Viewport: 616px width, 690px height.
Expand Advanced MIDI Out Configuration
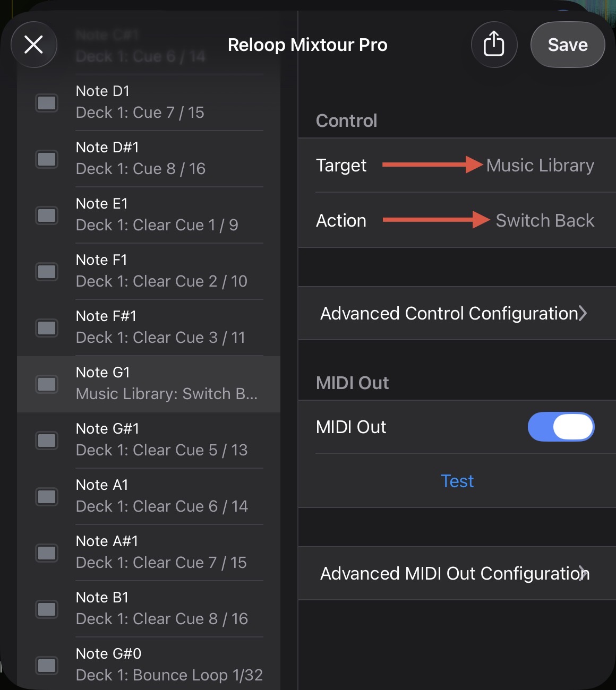pos(454,573)
